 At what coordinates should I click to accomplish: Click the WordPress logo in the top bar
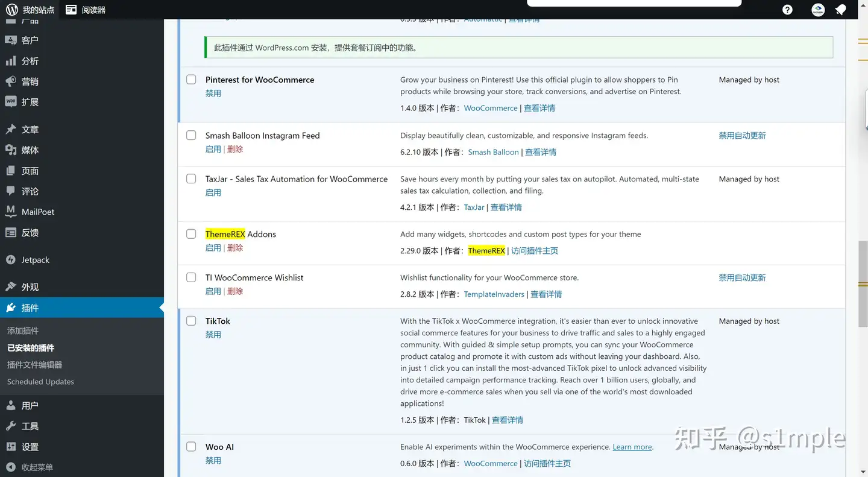pos(11,10)
